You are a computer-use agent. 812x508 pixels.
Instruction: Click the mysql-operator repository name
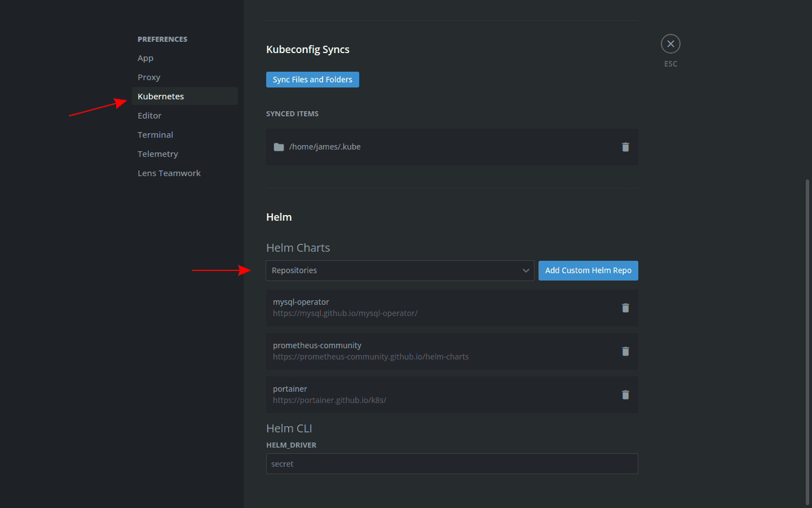301,302
